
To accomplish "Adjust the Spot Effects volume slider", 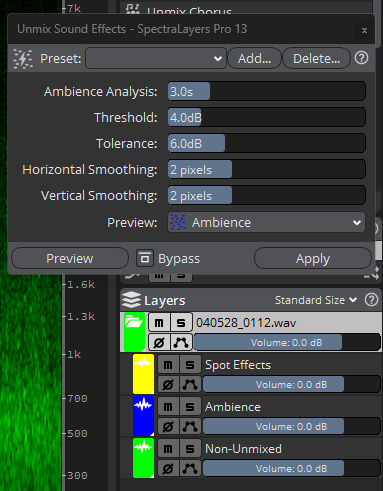I will 291,384.
